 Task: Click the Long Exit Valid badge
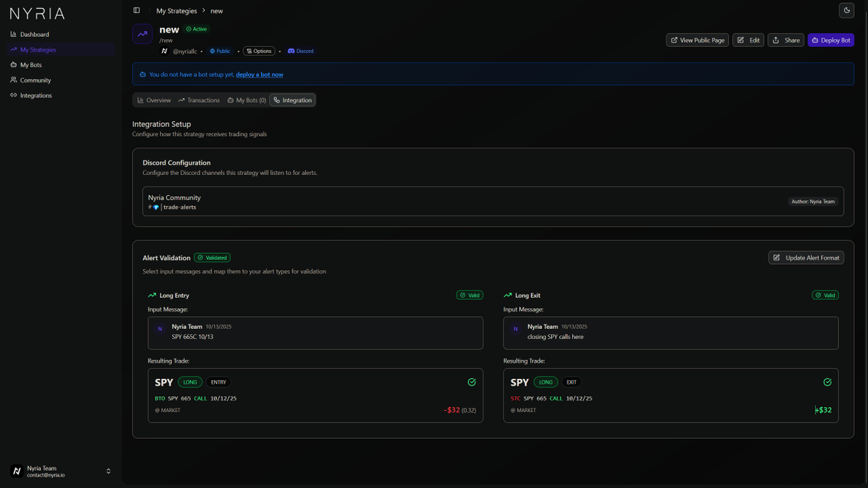coord(825,295)
